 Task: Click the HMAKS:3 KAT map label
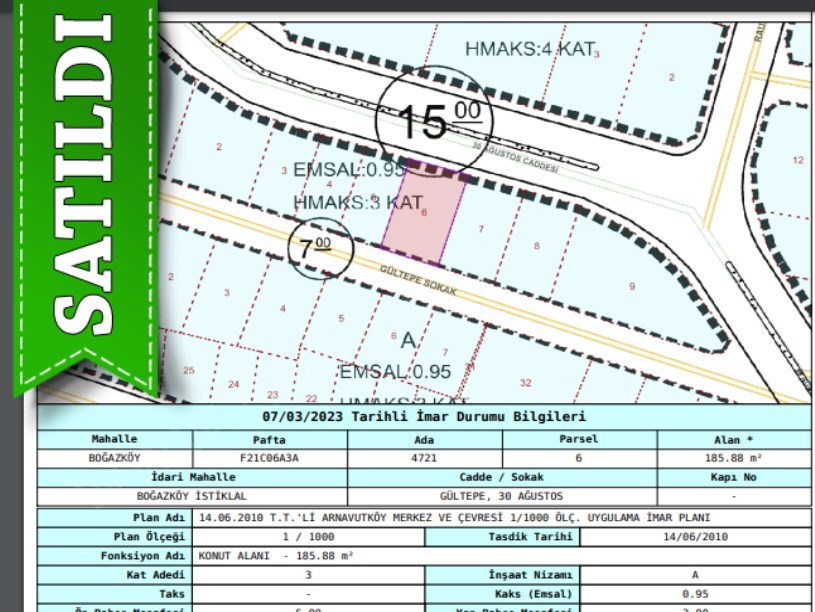pyautogui.click(x=358, y=202)
